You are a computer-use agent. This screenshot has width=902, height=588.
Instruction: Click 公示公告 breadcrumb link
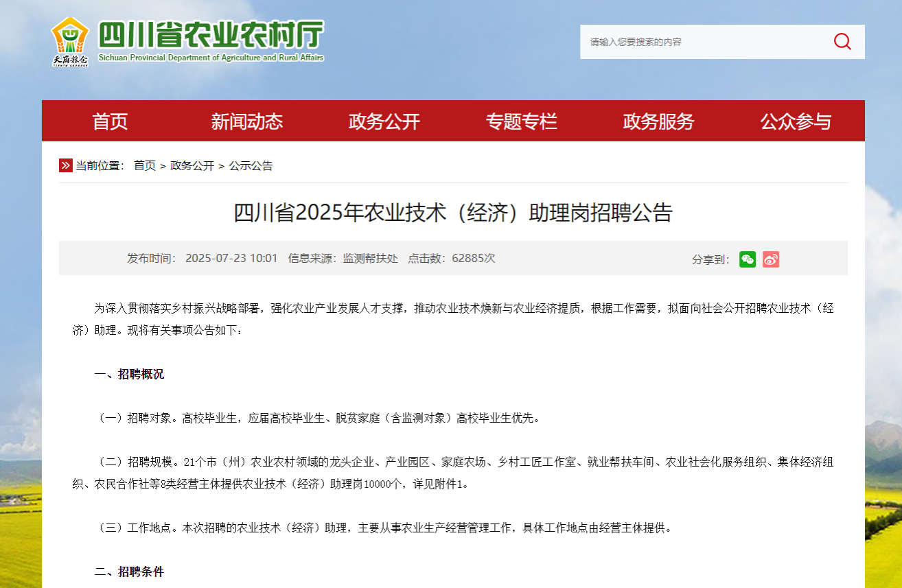coord(251,165)
